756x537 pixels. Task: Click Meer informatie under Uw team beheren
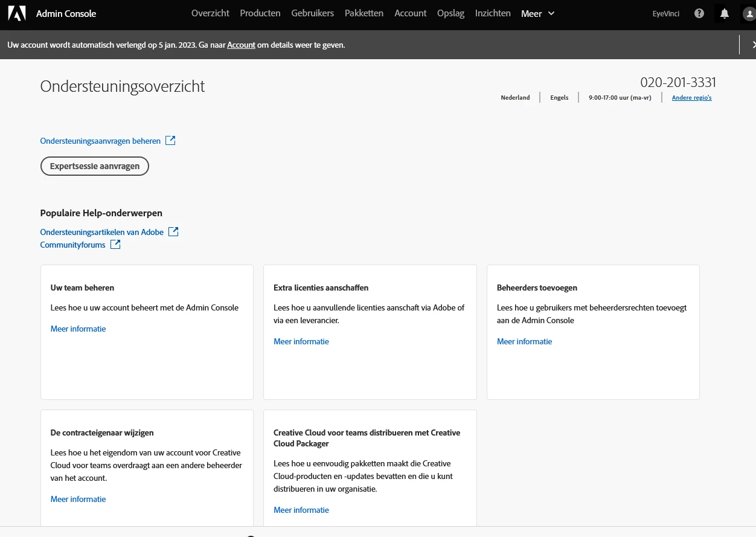(78, 329)
